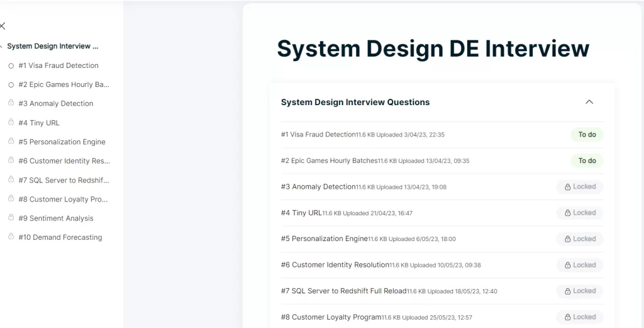Screen dimensions: 644x328
Task: Click the lock icon beside #3 Anomaly Detection
Action: click(11, 103)
